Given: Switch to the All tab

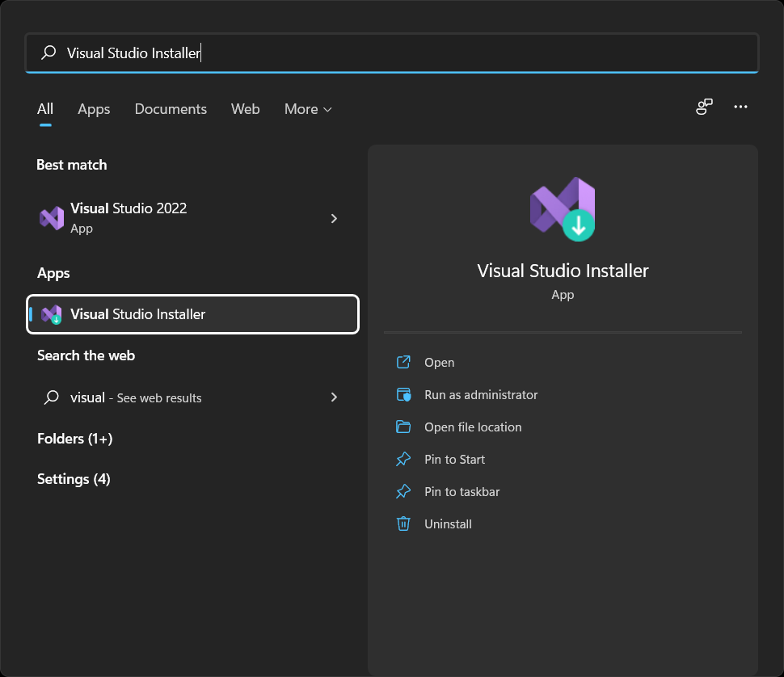Looking at the screenshot, I should (x=45, y=109).
